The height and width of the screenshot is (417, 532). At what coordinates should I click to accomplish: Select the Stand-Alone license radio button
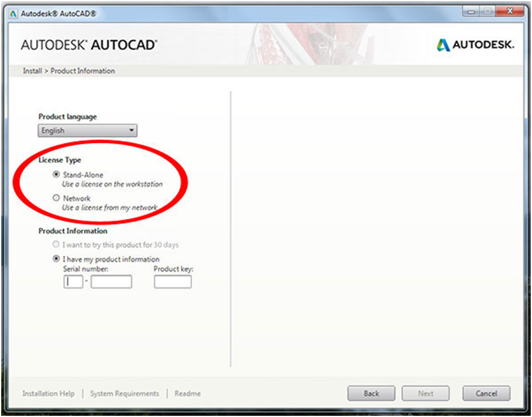[x=56, y=175]
